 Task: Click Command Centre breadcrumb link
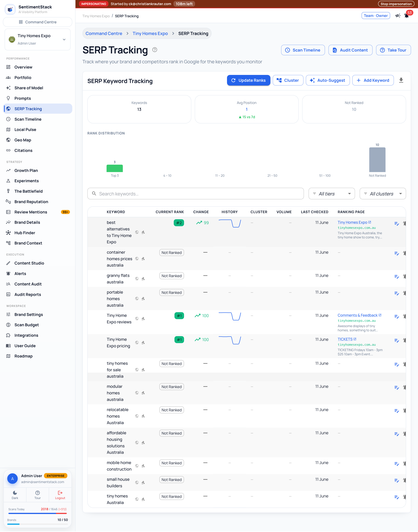click(x=104, y=34)
